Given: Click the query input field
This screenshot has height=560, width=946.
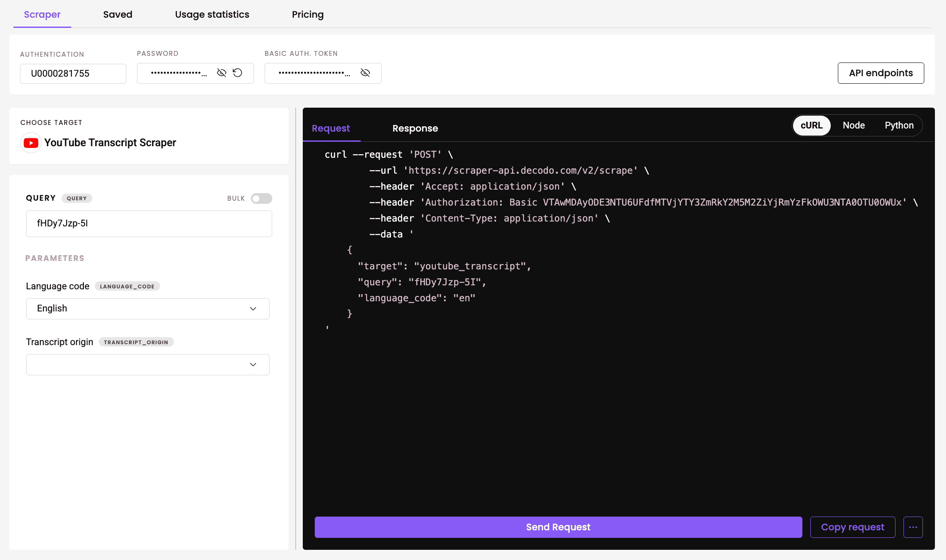Looking at the screenshot, I should [x=149, y=224].
